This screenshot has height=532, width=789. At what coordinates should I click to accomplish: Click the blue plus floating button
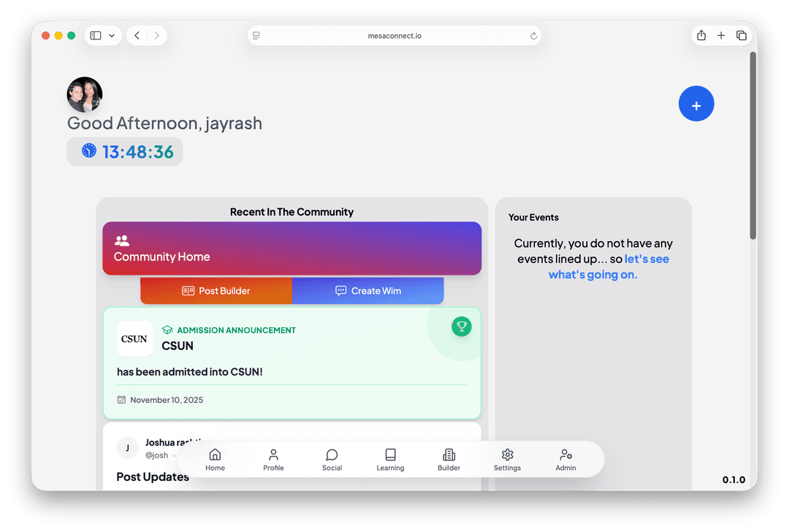tap(695, 104)
